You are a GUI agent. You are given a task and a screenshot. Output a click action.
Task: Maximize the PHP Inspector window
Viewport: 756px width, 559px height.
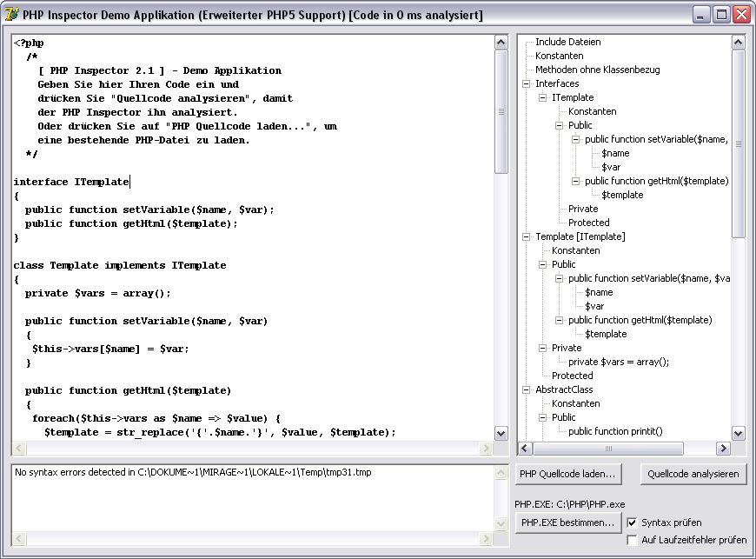721,15
